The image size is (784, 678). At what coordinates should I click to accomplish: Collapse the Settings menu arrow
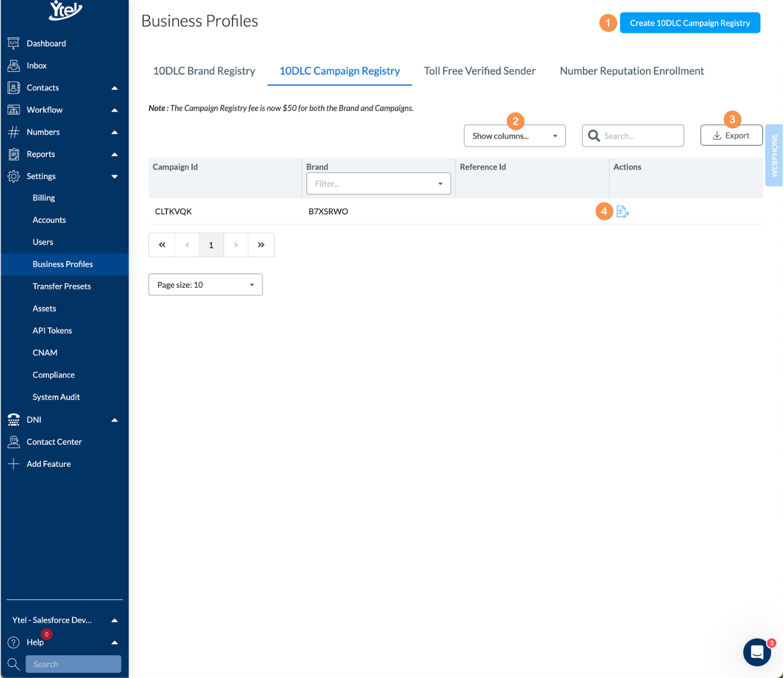pyautogui.click(x=115, y=177)
